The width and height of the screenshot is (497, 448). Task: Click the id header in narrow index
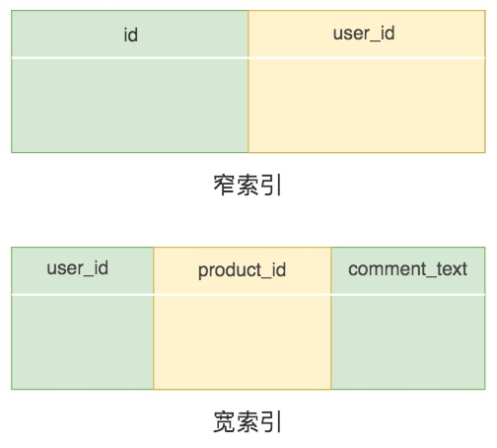[x=130, y=34]
